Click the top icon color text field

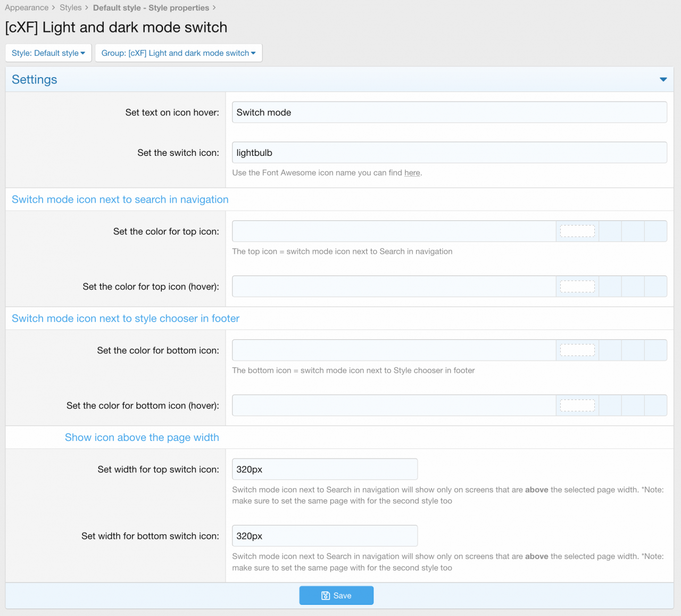pos(394,231)
